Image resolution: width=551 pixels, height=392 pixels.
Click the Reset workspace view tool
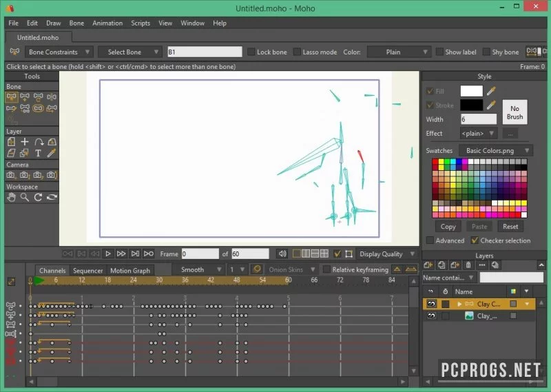click(52, 197)
